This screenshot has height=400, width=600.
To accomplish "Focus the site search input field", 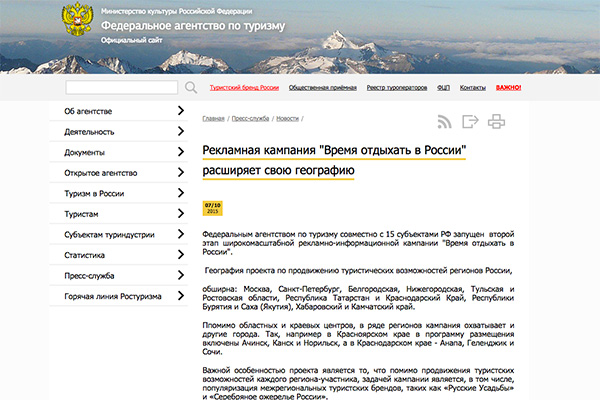I will coord(122,88).
